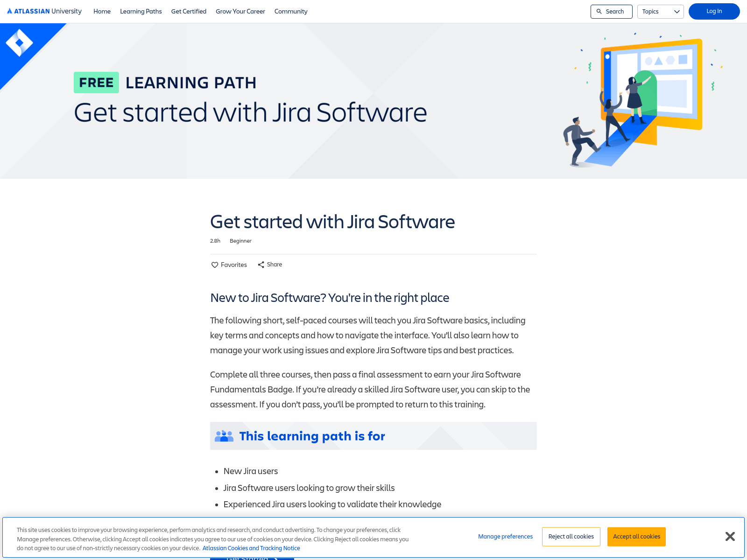Click the Jira Software diamond logo
Screen dimensions: 747x560
(x=19, y=42)
